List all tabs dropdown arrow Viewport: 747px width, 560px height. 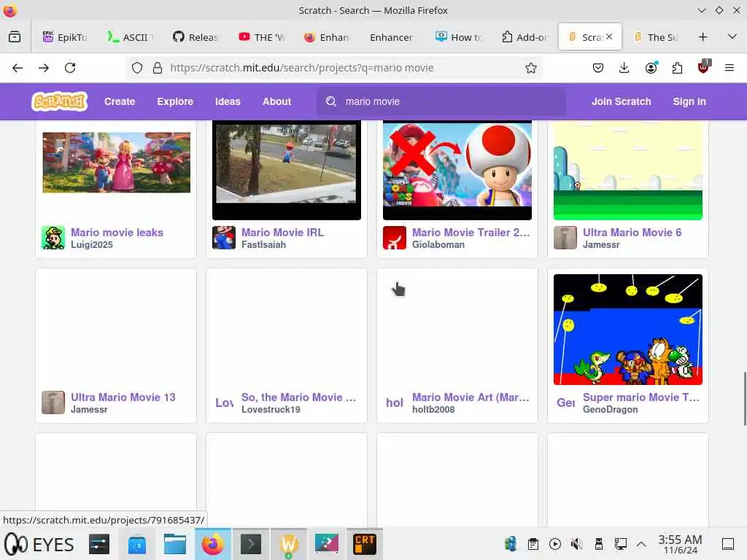(732, 36)
